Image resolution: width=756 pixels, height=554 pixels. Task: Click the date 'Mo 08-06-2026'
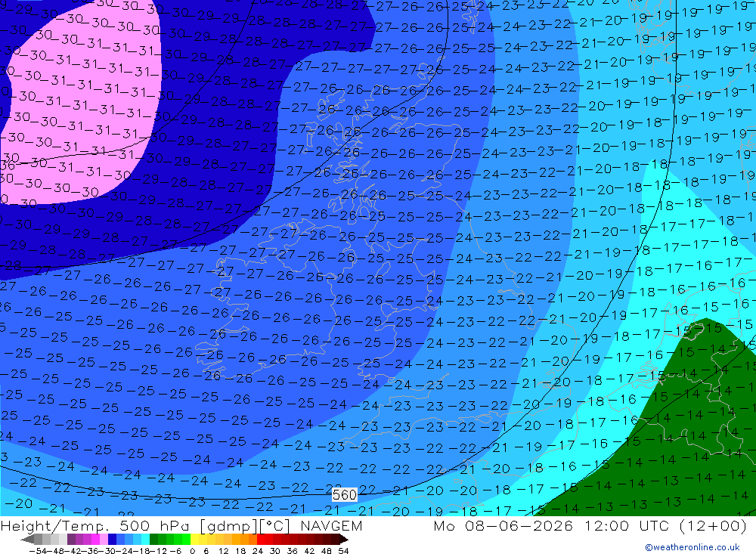click(x=503, y=525)
